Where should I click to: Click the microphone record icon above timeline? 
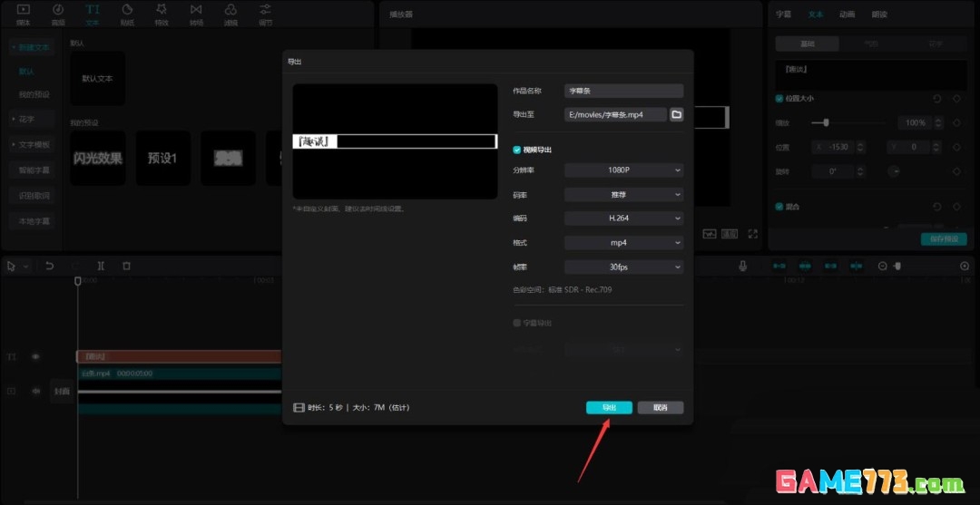click(743, 266)
